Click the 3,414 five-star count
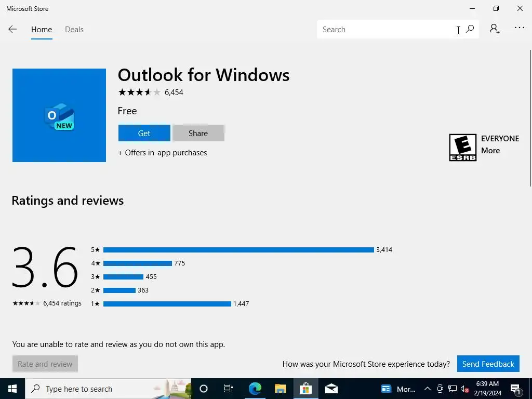Viewport: 532px width, 399px height. coord(384,250)
